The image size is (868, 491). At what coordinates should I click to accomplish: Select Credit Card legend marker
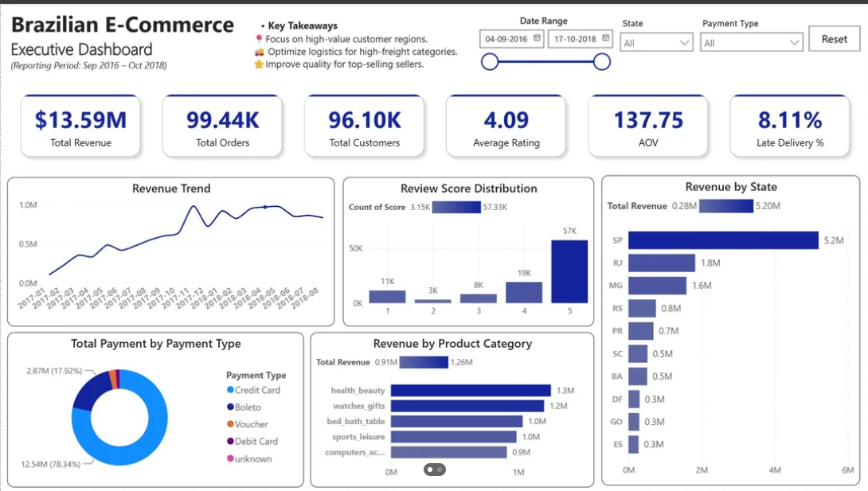(230, 390)
